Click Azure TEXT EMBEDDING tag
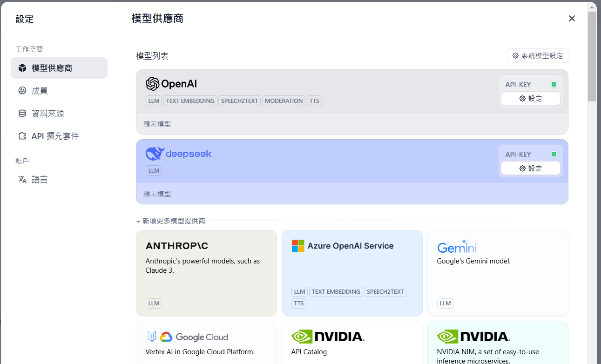The height and width of the screenshot is (364, 601). click(x=336, y=292)
